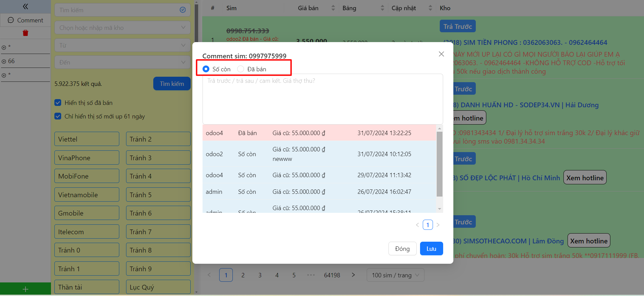Click the green plus add button
The width and height of the screenshot is (644, 296).
[x=25, y=289]
